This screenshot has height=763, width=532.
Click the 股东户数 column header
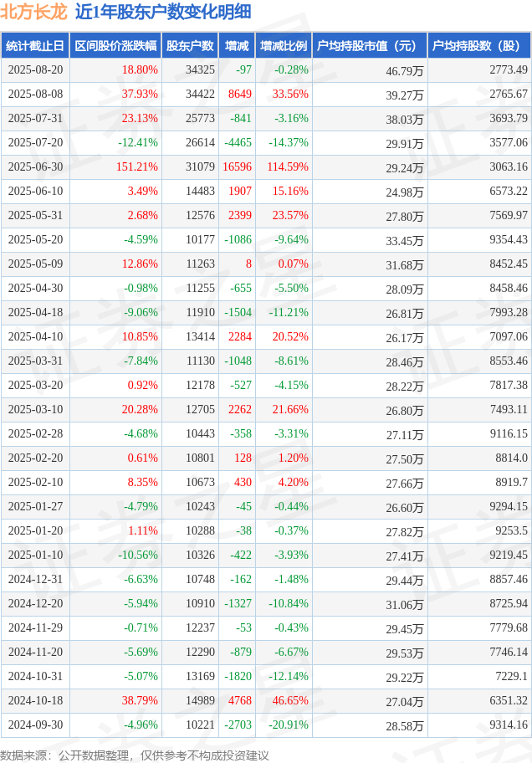click(x=190, y=46)
